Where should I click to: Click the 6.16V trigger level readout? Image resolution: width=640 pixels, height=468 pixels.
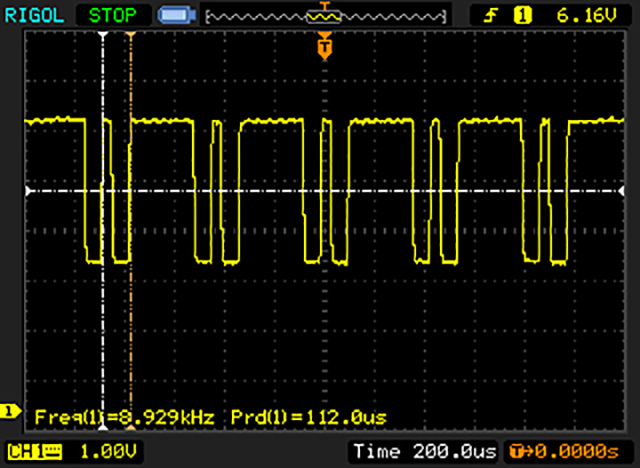pos(587,16)
